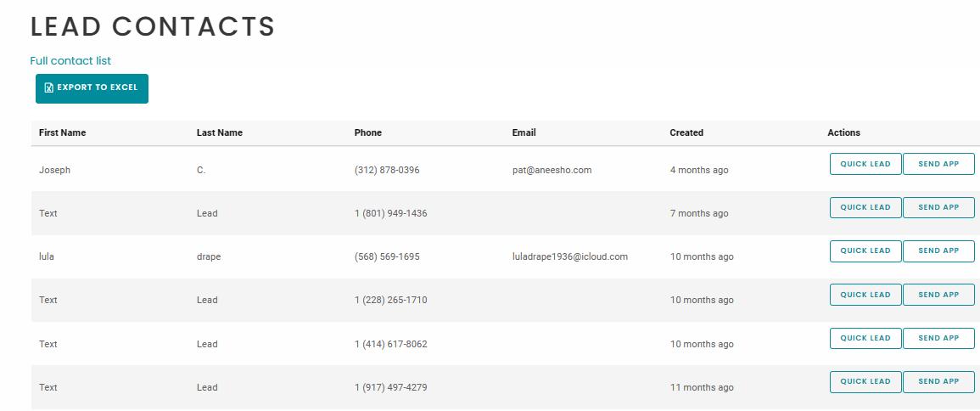
Task: Send app to phone 1 (414) 617-8062
Action: (938, 338)
